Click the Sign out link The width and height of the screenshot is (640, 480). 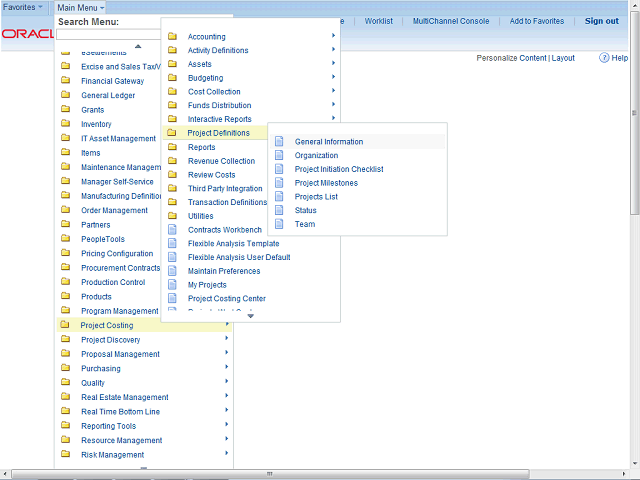(602, 21)
